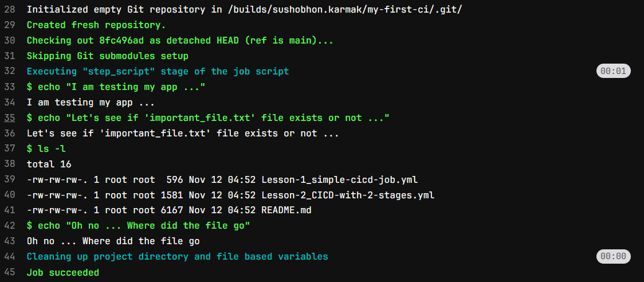
Task: Click line number 37 beside ls -l
Action: (x=10, y=149)
